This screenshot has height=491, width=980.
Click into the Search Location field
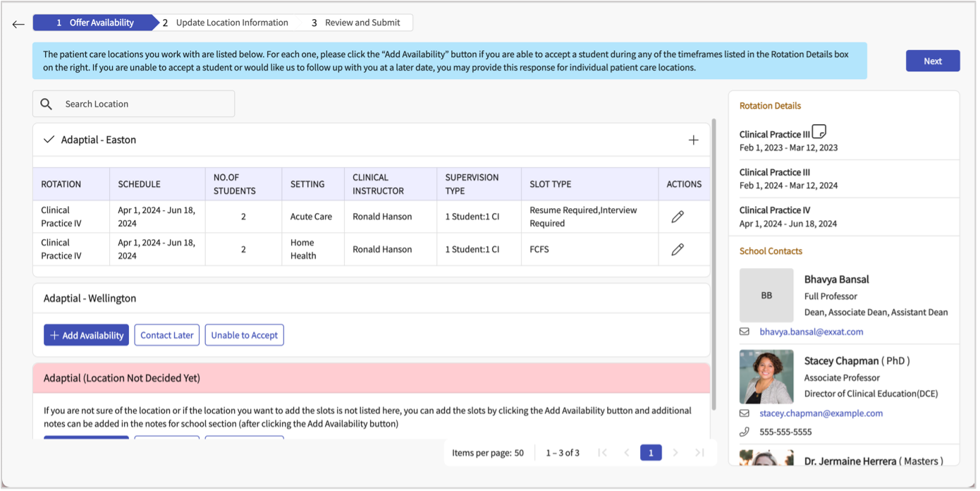click(x=145, y=104)
